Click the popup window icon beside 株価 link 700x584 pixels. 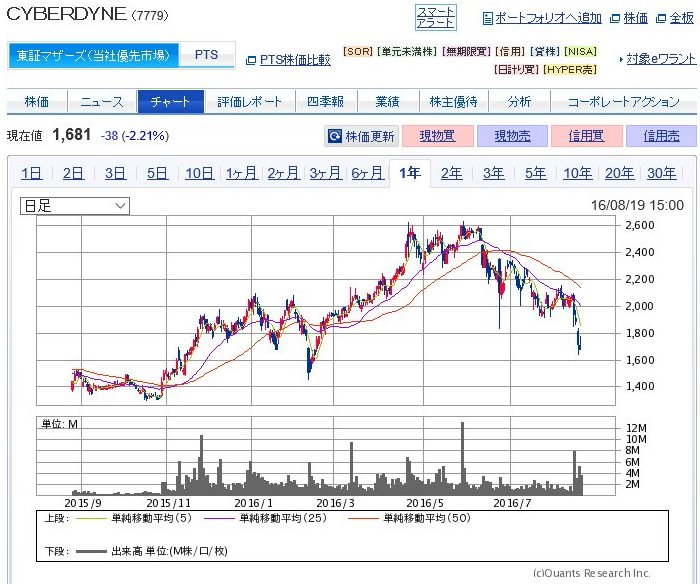pyautogui.click(x=615, y=18)
